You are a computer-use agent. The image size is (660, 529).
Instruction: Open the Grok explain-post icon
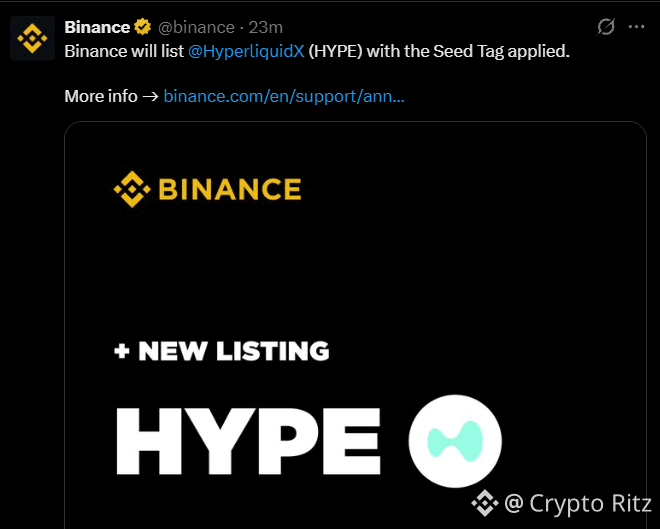606,27
